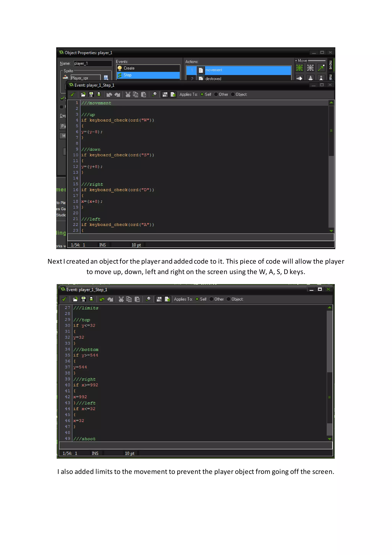
Task: Select the destroyed action in Actions list
Action: [238, 78]
